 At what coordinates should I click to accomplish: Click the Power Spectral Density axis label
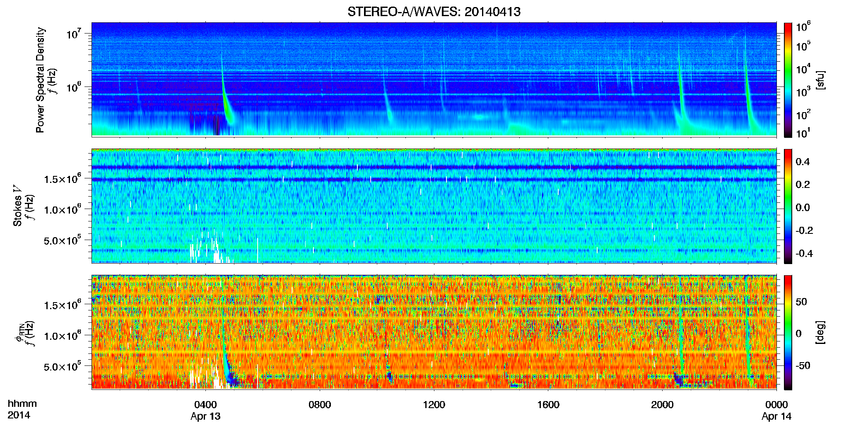(40, 80)
